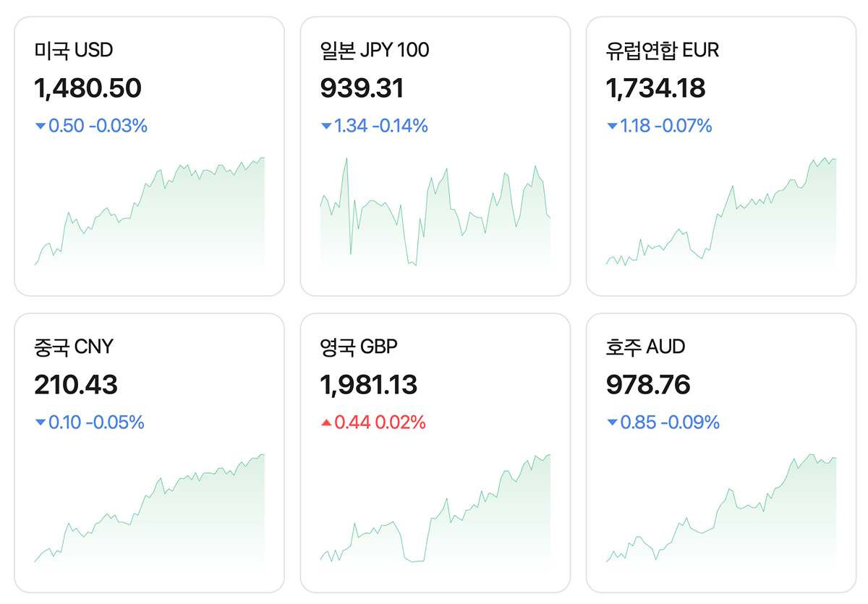Select the 유럽연합 EUR title
Image resolution: width=868 pixels, height=604 pixels.
point(663,50)
